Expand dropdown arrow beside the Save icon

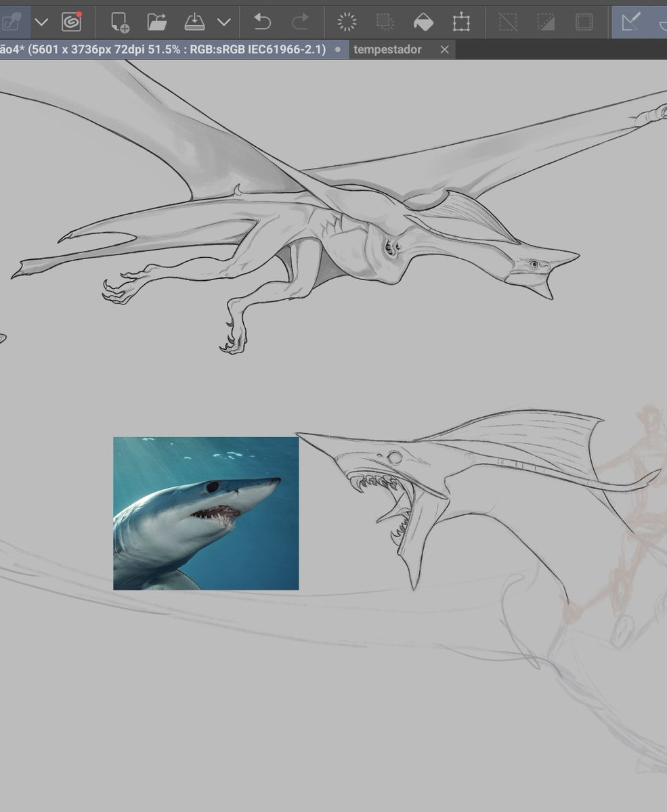click(x=224, y=22)
